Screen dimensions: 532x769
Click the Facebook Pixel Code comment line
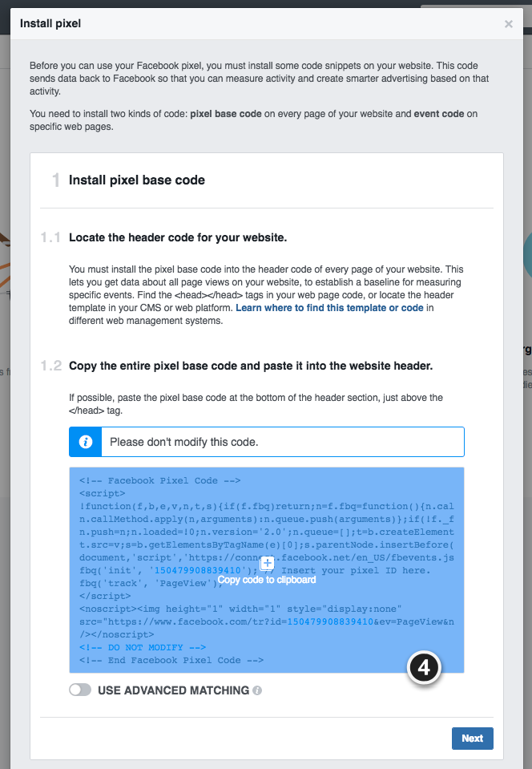(x=159, y=480)
